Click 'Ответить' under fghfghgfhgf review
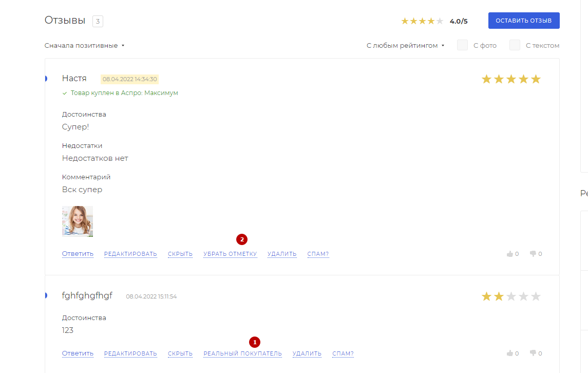Viewport: 588px width, 373px height. click(78, 353)
